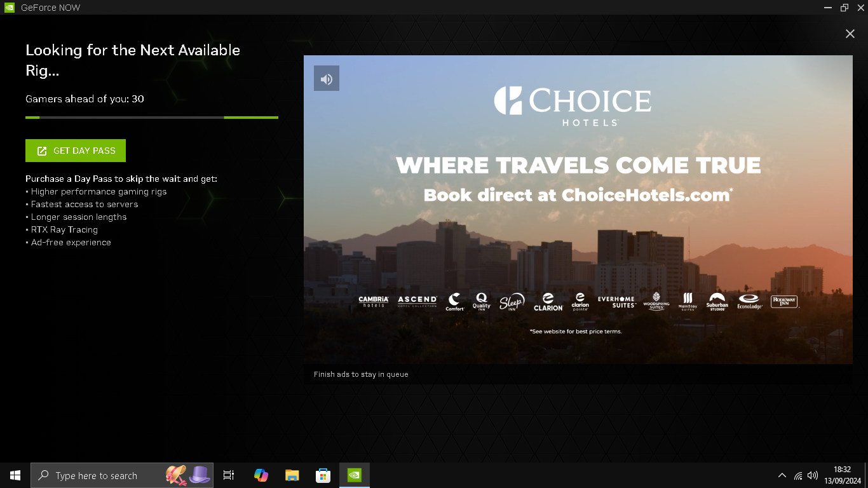868x488 pixels.
Task: Open the network settings tray icon
Action: pos(798,475)
